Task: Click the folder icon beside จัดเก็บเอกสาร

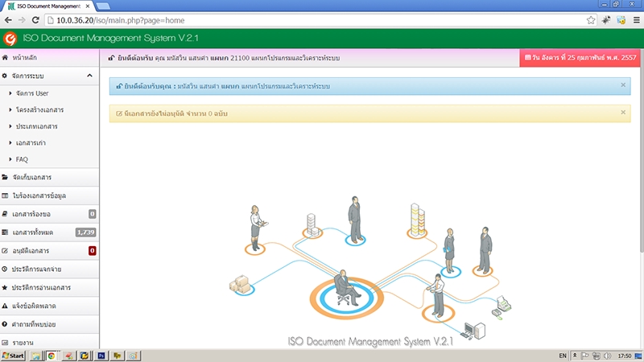Action: 5,177
